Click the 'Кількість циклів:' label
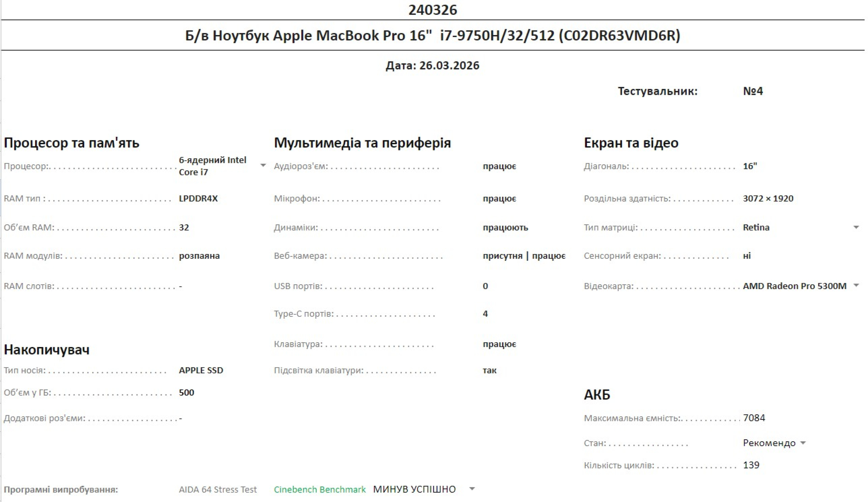Screen dimensions: 868x502 click(x=619, y=466)
